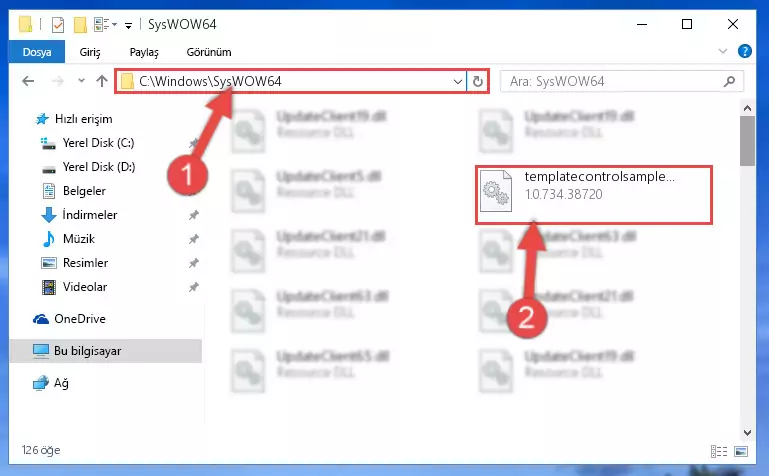
Task: Click the Videolar film strip icon
Action: tap(49, 287)
